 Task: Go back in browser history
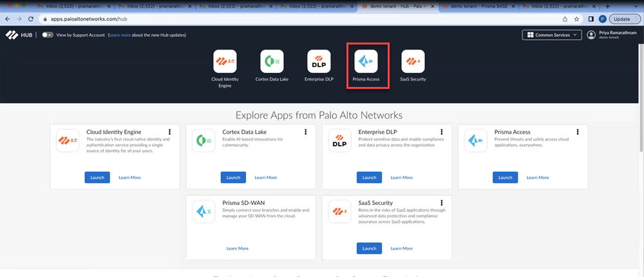tap(8, 19)
